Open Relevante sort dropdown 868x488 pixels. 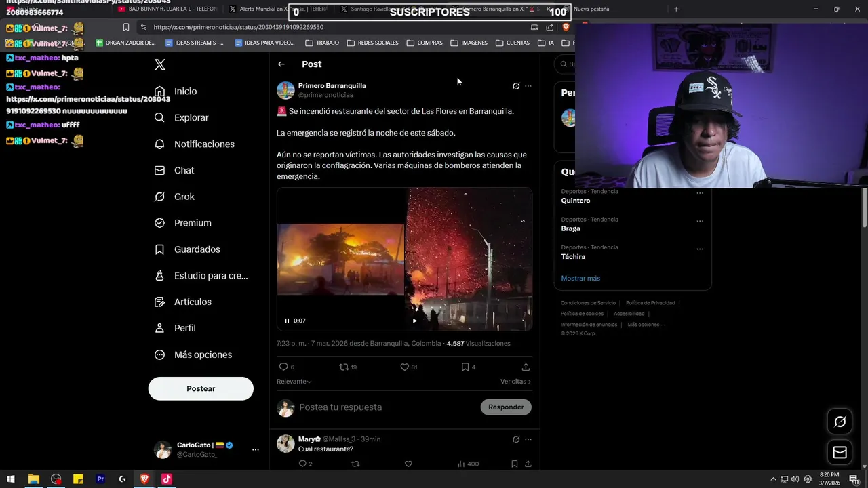point(294,382)
